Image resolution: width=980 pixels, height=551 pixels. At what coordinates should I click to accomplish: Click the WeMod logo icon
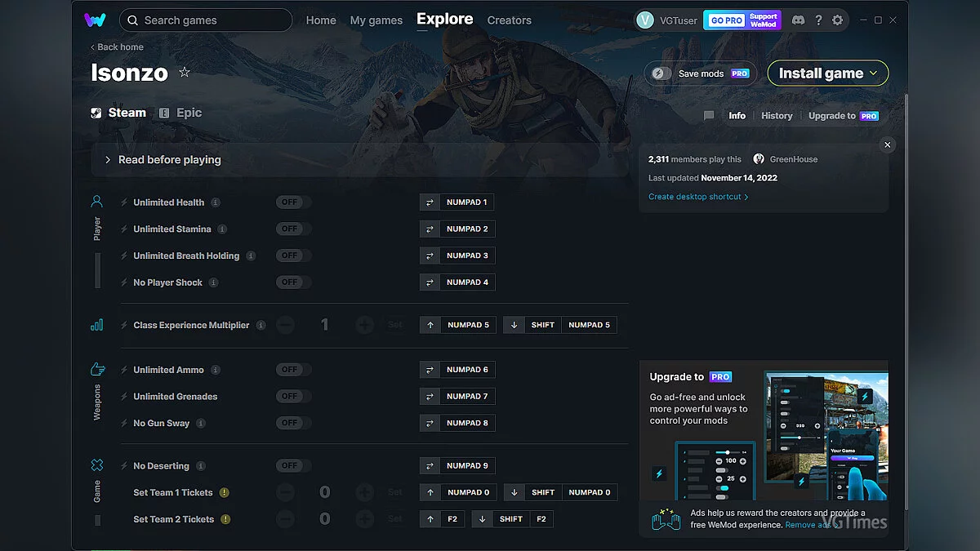pos(95,20)
